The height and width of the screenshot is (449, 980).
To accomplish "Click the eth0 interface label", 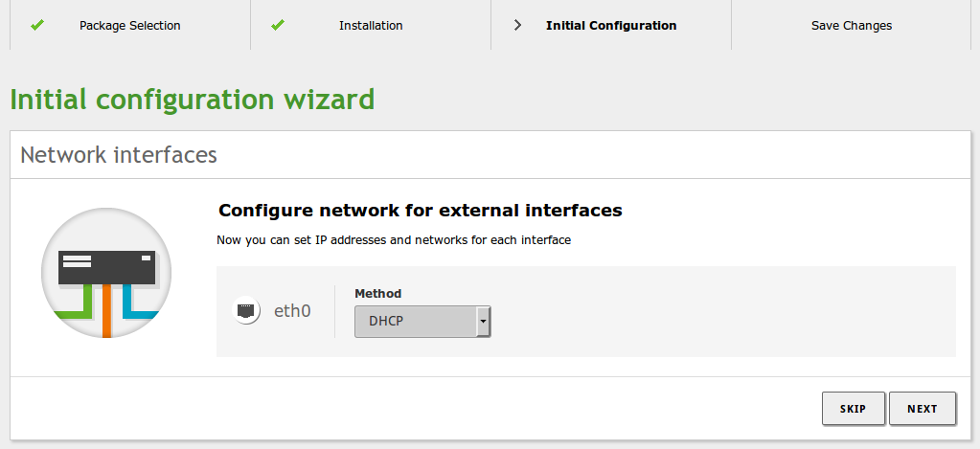I will pyautogui.click(x=292, y=310).
